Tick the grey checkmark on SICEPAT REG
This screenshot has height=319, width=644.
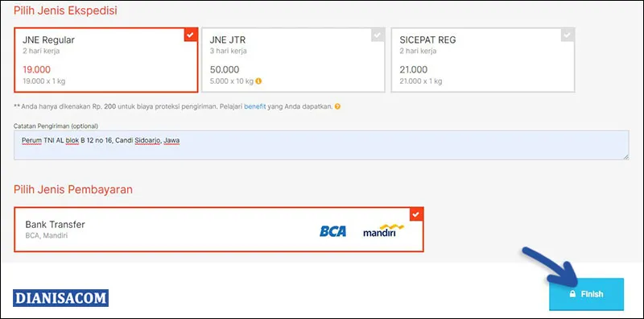[568, 35]
